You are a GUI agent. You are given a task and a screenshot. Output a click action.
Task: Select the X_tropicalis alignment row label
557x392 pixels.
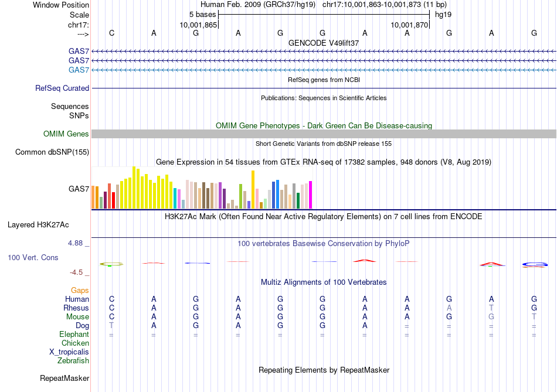(x=69, y=352)
